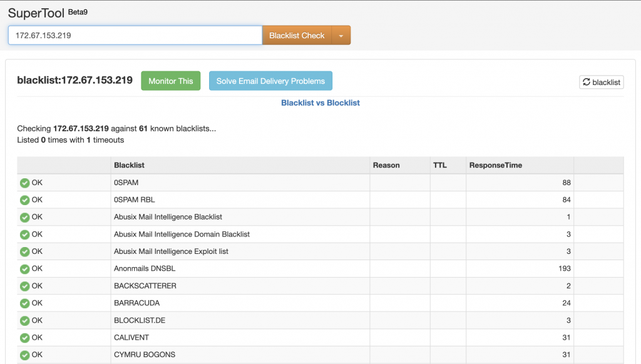The image size is (641, 364).
Task: Click the 0SPAM RBL blacklist name
Action: point(135,200)
